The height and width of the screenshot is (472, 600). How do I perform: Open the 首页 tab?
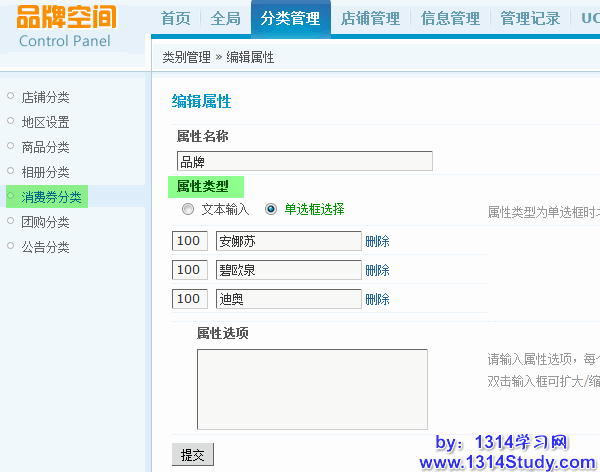(x=176, y=19)
